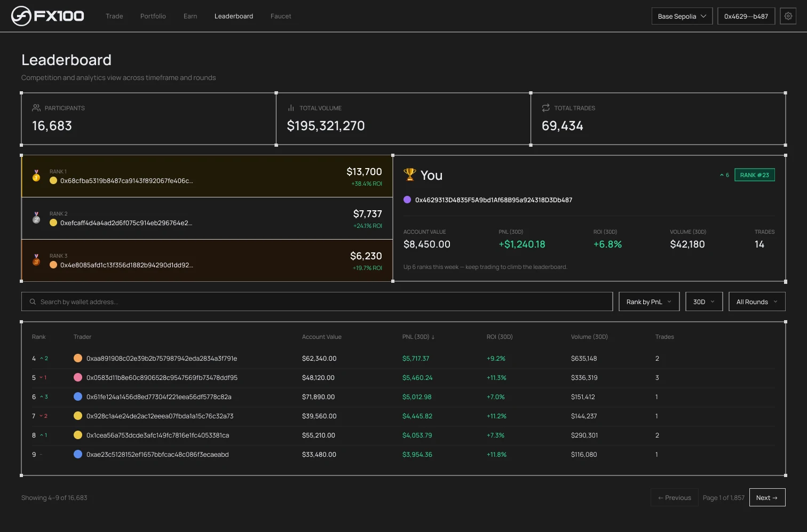Click your full wallet address 0x4629313D4835…
This screenshot has height=532, width=807.
click(494, 200)
